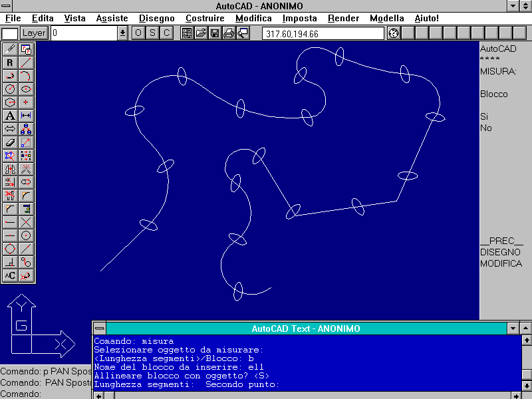
Task: Click the Print/plot toolbar icon
Action: [x=229, y=33]
